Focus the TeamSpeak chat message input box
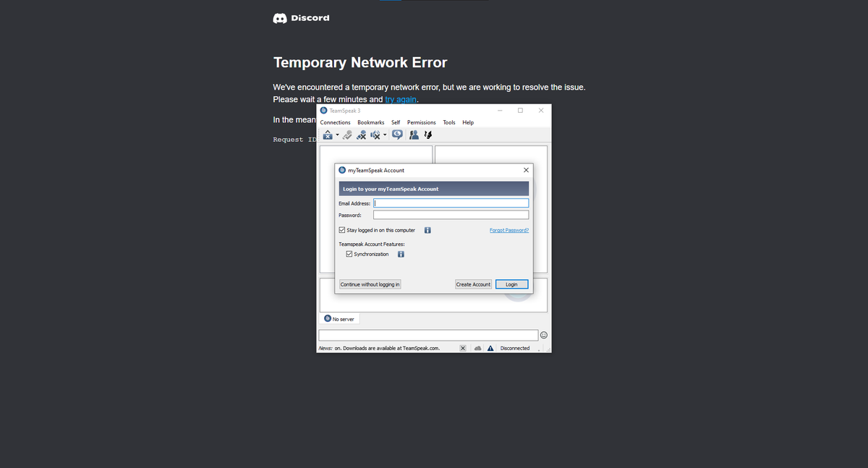This screenshot has height=468, width=868. tap(428, 335)
